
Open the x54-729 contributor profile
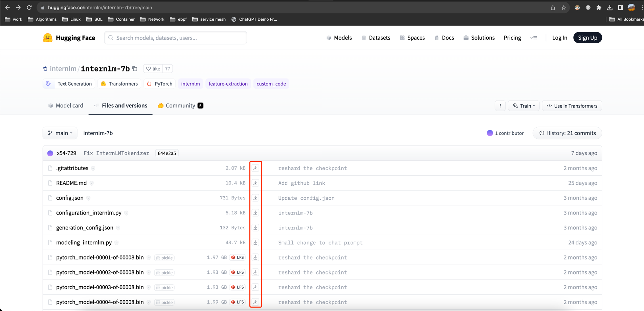coord(66,153)
